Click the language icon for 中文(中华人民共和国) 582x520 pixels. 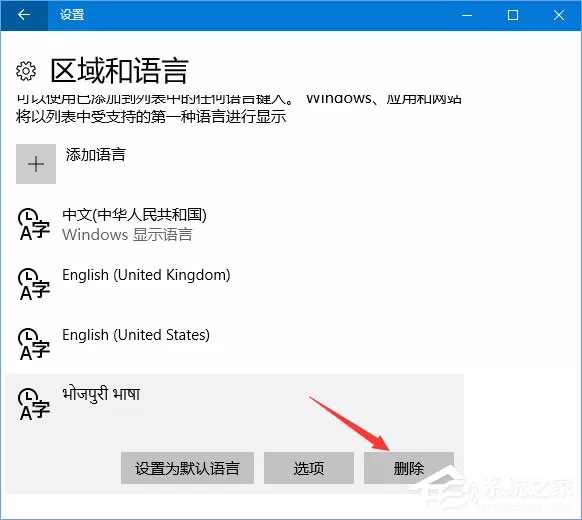(34, 224)
